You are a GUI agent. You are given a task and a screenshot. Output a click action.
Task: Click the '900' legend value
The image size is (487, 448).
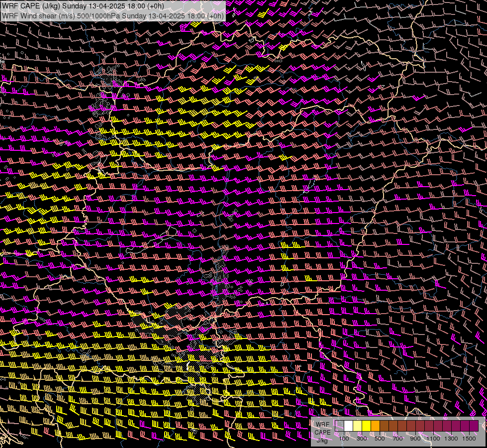pyautogui.click(x=415, y=439)
